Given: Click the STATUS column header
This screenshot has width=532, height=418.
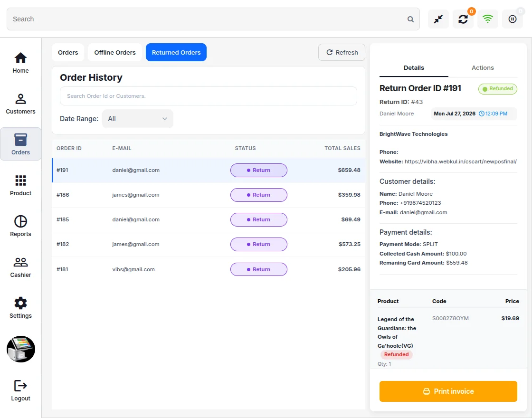Looking at the screenshot, I should pyautogui.click(x=245, y=148).
